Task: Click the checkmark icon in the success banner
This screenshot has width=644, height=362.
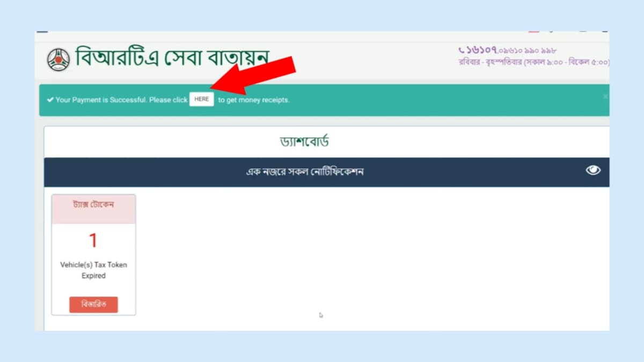Action: 49,99
